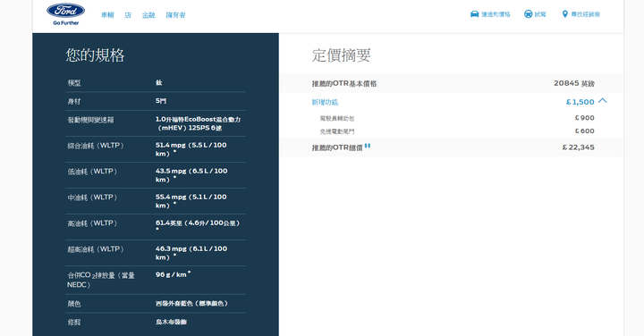Click the blue footnote marker beside 推薦的OTR總價
This screenshot has width=644, height=336.
368,146
